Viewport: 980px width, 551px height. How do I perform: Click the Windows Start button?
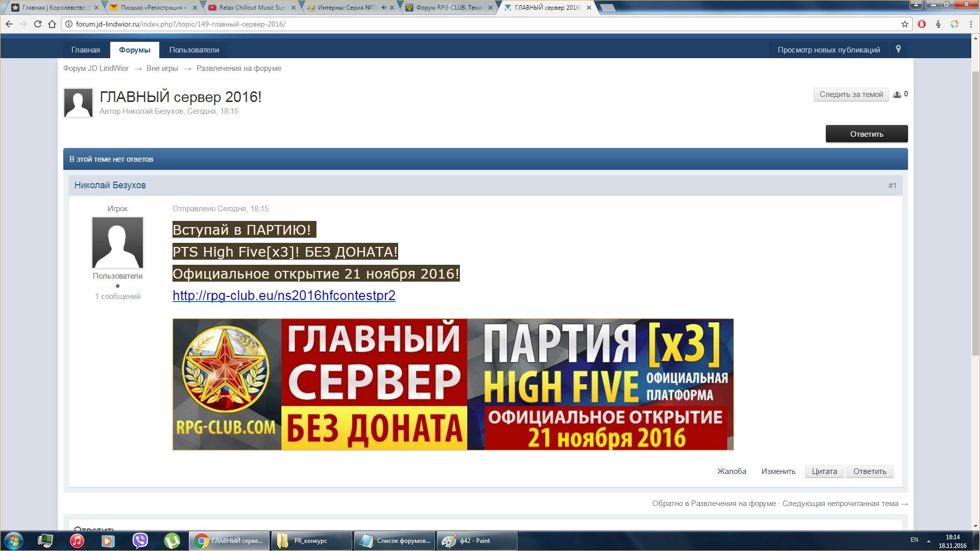(13, 540)
